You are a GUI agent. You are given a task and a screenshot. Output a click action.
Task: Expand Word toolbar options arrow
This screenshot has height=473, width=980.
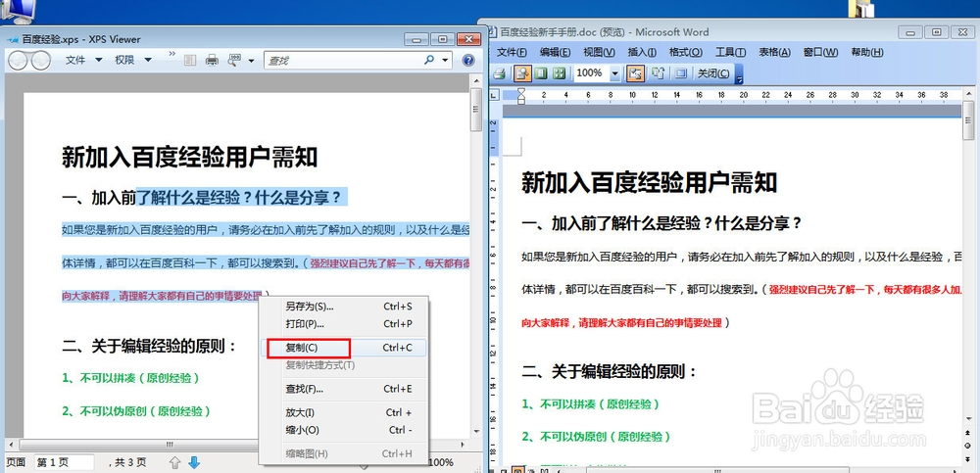[739, 75]
